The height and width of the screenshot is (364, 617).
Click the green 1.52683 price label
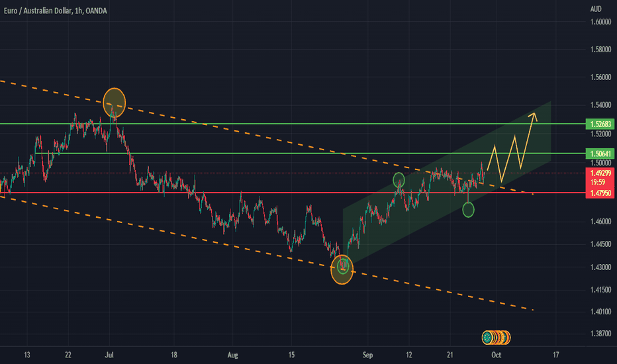(600, 124)
